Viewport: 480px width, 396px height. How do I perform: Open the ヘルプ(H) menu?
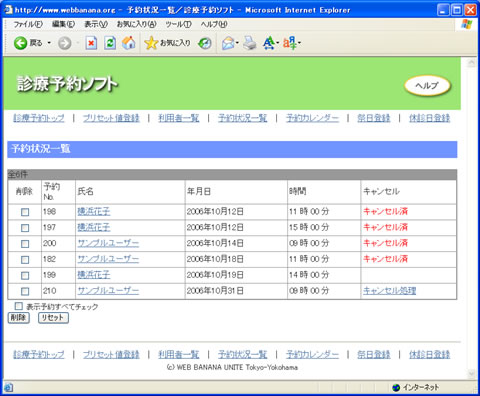(x=214, y=24)
